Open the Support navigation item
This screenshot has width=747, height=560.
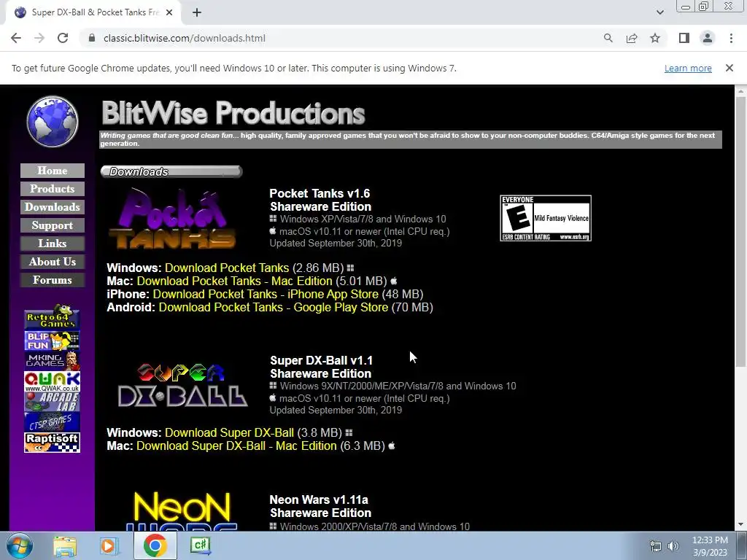pos(53,225)
